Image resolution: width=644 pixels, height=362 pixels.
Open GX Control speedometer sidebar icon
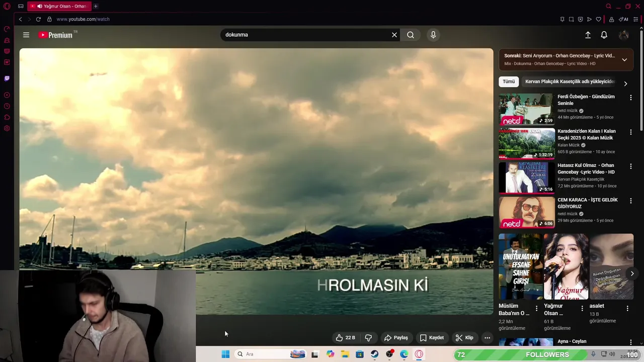pyautogui.click(x=7, y=29)
